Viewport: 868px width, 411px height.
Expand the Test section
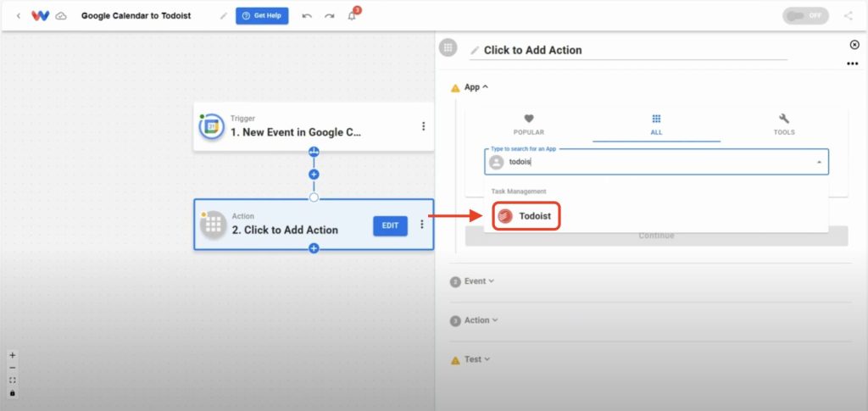click(x=477, y=359)
